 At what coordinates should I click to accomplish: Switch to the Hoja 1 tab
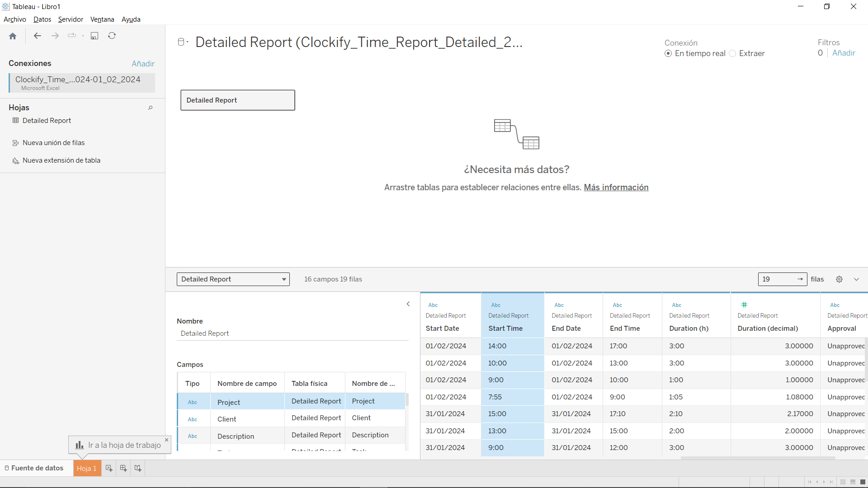coord(87,468)
